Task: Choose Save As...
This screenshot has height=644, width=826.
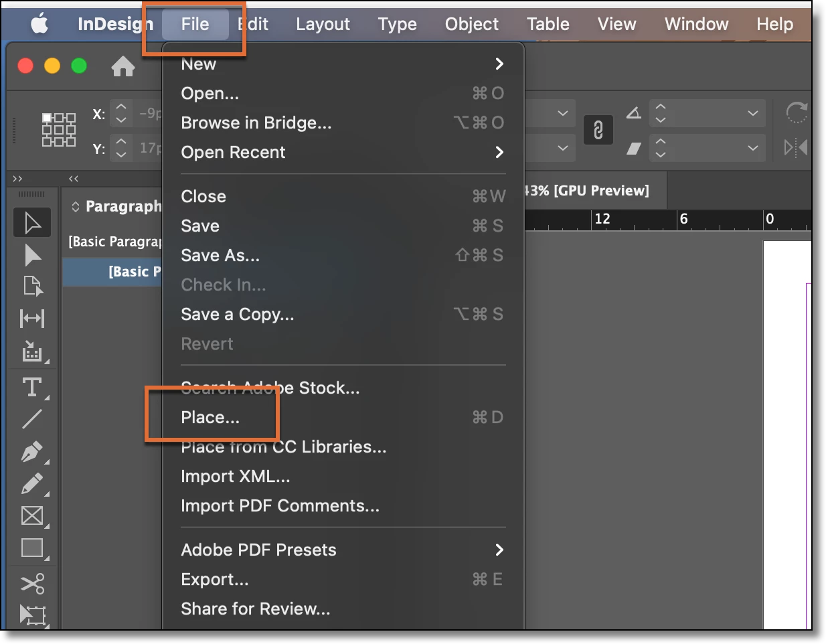Action: pyautogui.click(x=343, y=255)
